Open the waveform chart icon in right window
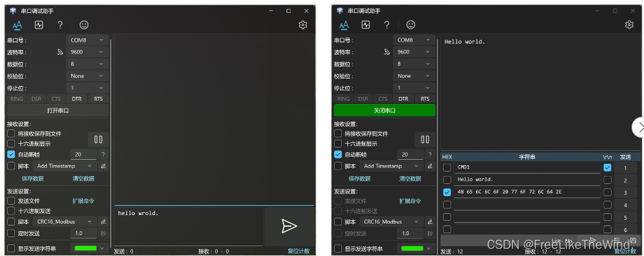This screenshot has width=644, height=256. point(366,25)
